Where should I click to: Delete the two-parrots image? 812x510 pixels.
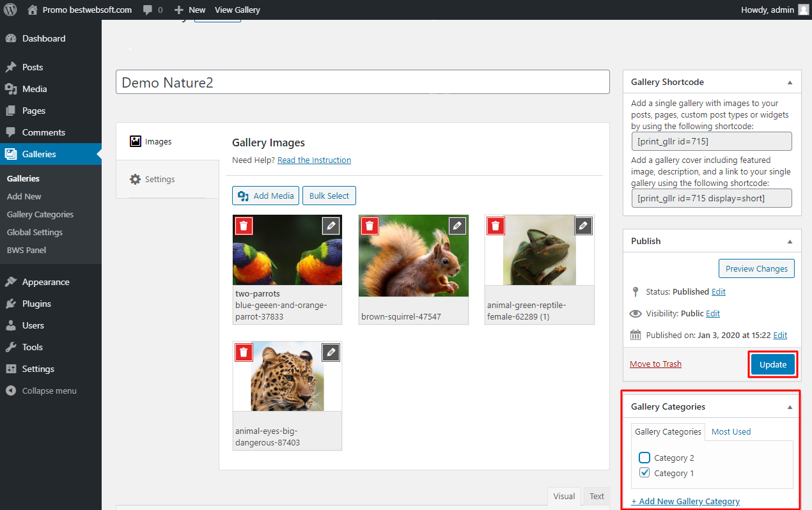coord(244,226)
